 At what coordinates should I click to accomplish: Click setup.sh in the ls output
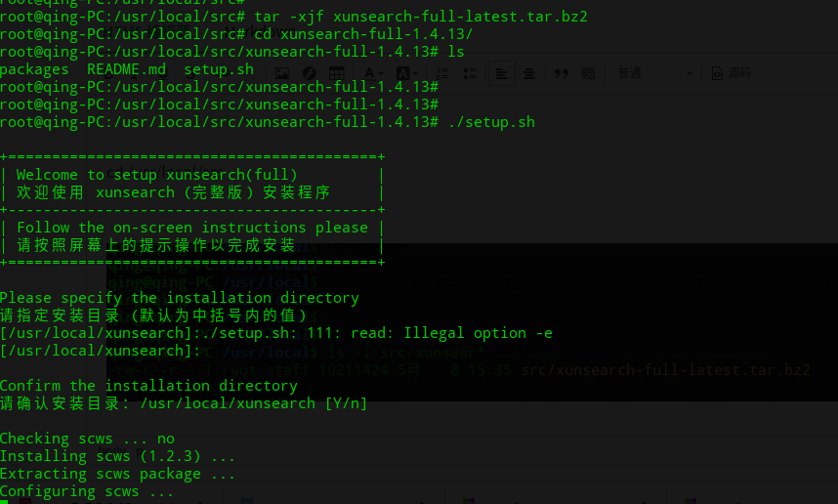click(218, 69)
